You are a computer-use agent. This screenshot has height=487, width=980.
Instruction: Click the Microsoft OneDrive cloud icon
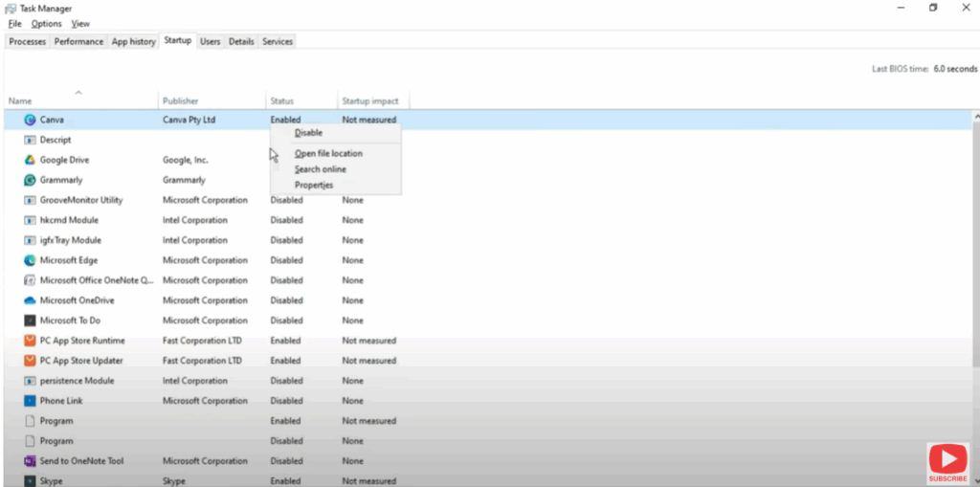pos(30,300)
